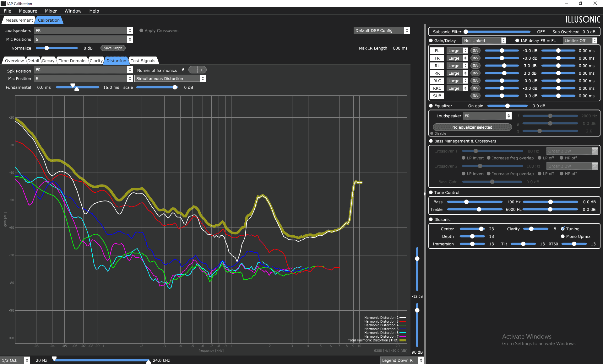Image resolution: width=603 pixels, height=364 pixels.
Task: Enable the Apply Crossovers option
Action: (141, 30)
